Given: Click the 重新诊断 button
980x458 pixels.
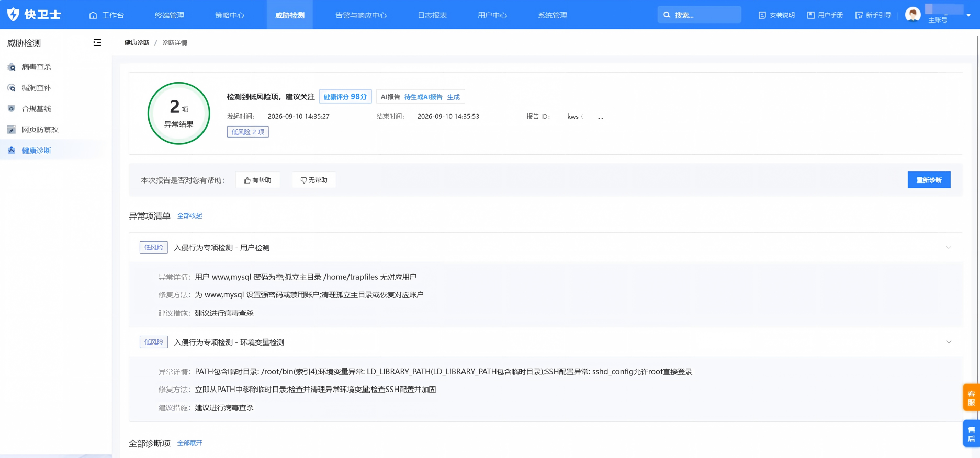Looking at the screenshot, I should click(929, 180).
